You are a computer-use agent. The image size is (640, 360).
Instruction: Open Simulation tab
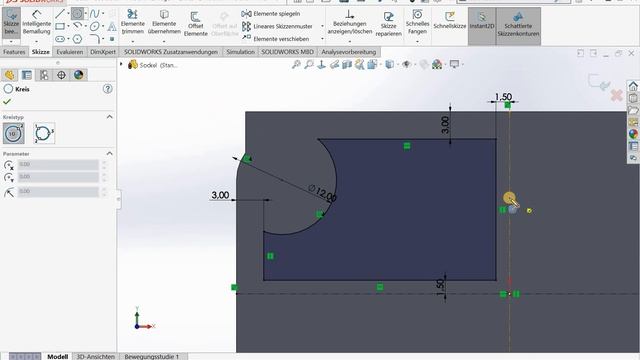(x=240, y=52)
